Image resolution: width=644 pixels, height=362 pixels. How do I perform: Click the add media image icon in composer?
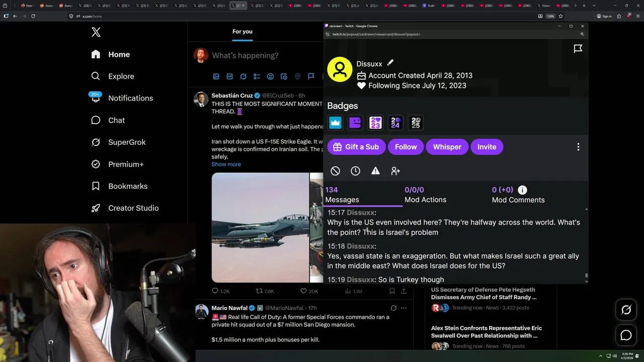[216, 76]
